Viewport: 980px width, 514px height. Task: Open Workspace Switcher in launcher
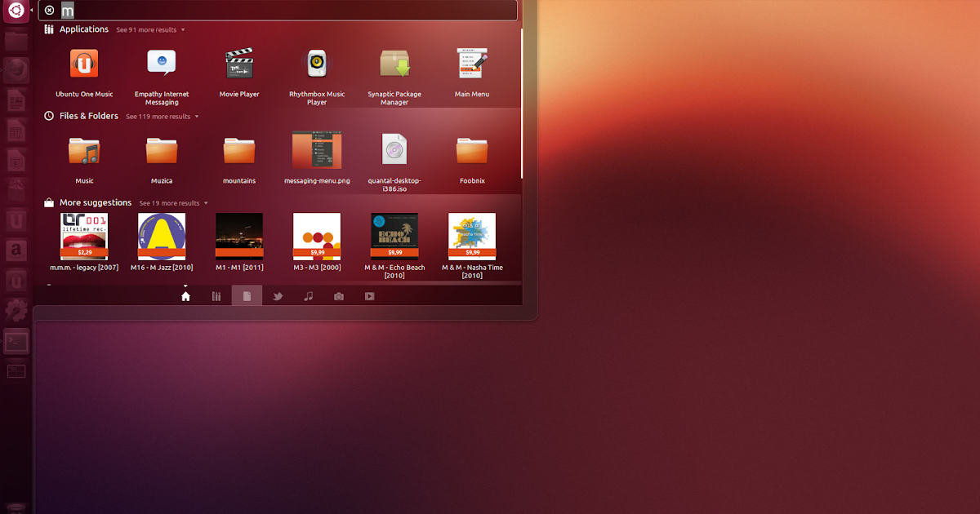coord(16,371)
